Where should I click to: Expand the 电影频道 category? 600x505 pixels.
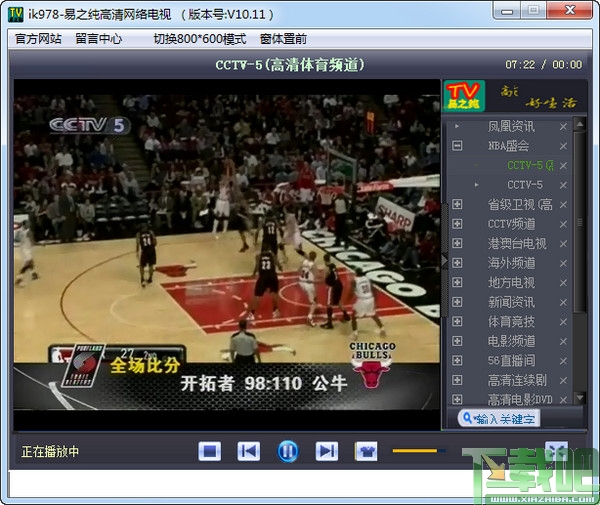point(457,341)
